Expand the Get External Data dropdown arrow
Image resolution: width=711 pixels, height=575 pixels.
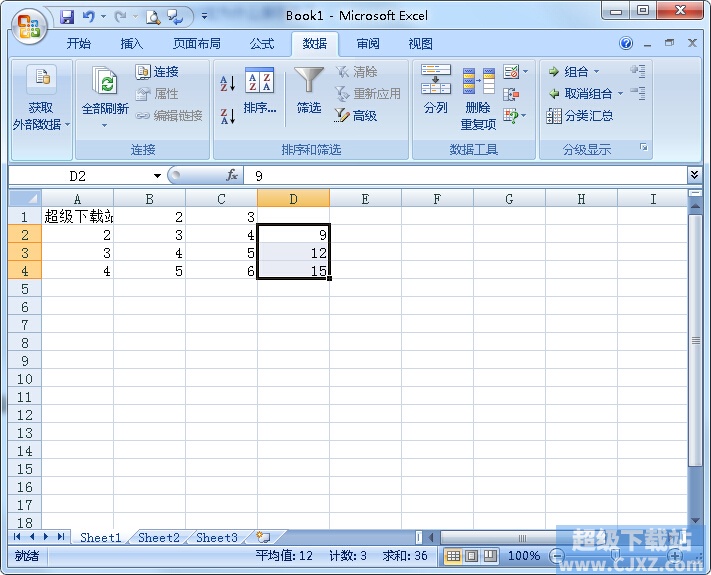pos(68,124)
